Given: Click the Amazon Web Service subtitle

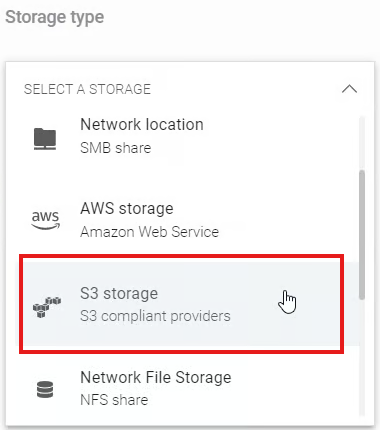Looking at the screenshot, I should [x=149, y=232].
